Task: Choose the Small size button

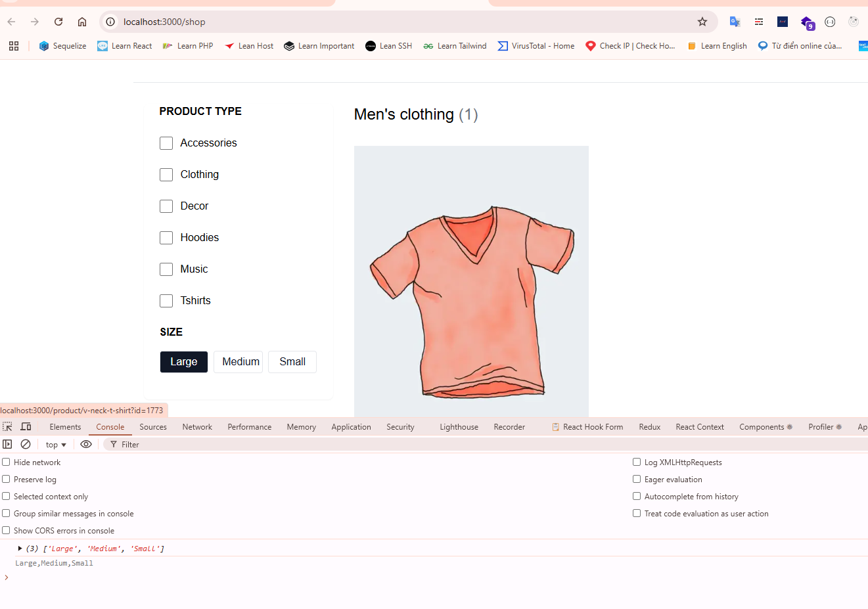Action: point(292,362)
